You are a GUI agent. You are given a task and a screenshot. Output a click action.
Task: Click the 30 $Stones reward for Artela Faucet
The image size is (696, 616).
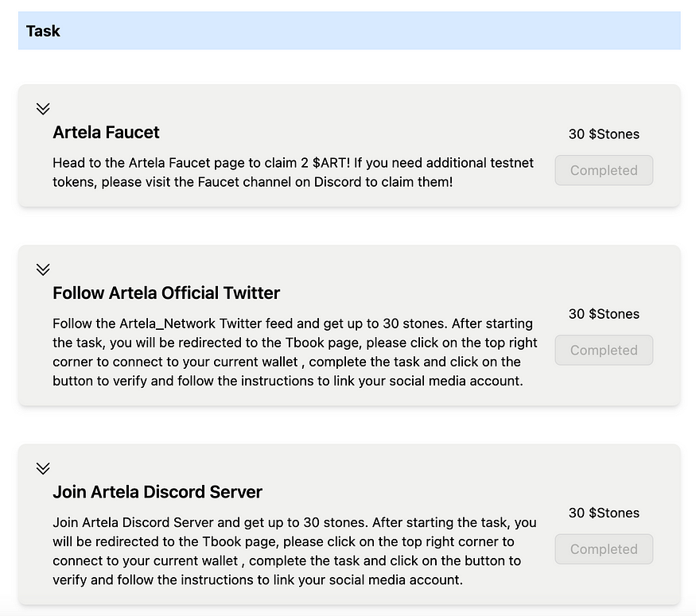604,134
